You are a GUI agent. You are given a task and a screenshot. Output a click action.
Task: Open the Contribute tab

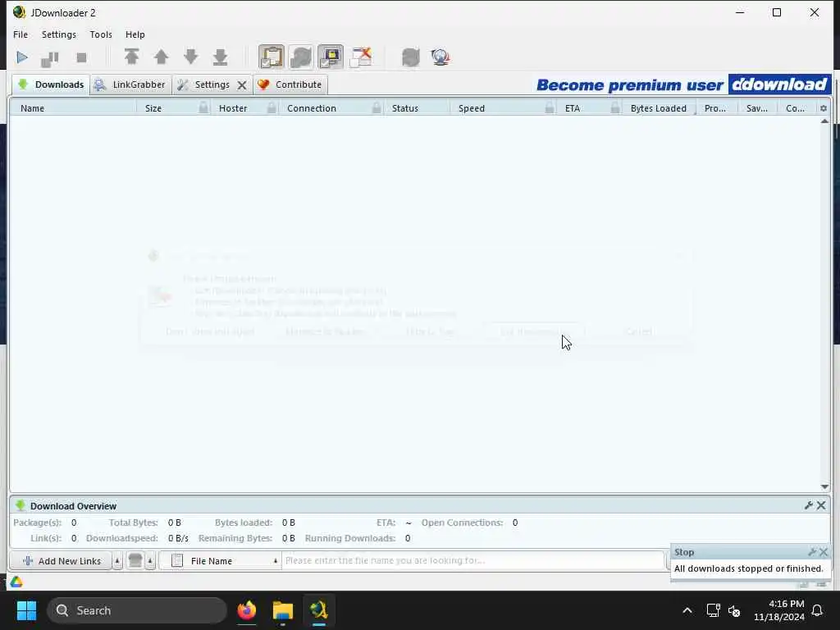coord(290,84)
